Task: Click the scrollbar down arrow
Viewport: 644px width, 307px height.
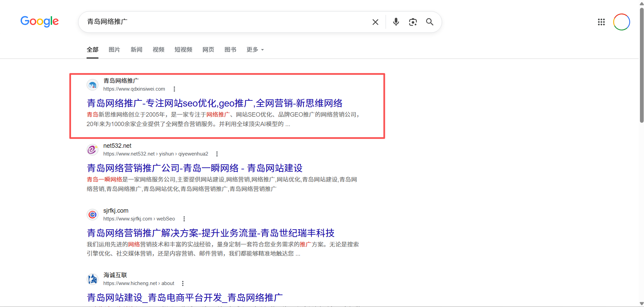Action: tap(641, 304)
